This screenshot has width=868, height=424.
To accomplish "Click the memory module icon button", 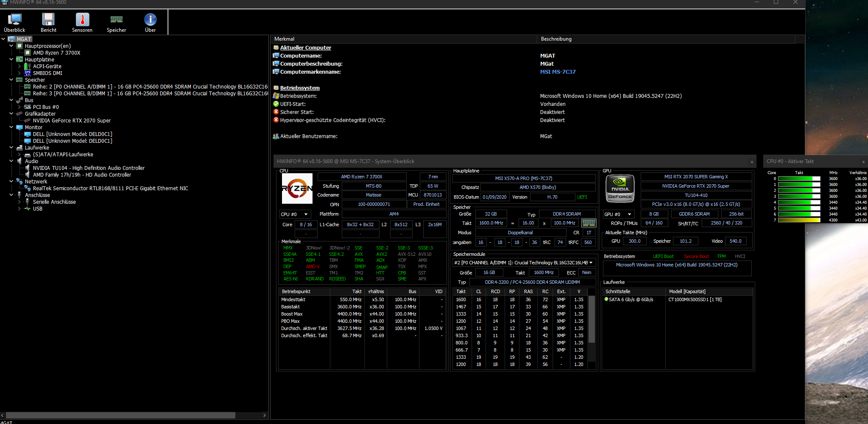I will coord(589,223).
